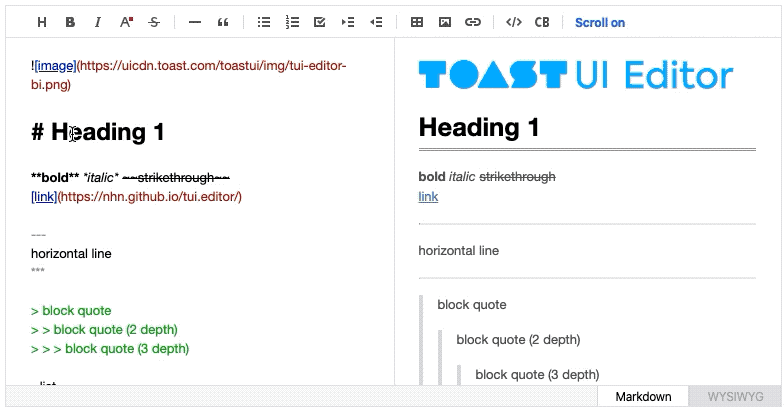Click the TOAST UI Editor logo image
The image size is (784, 412).
point(576,75)
